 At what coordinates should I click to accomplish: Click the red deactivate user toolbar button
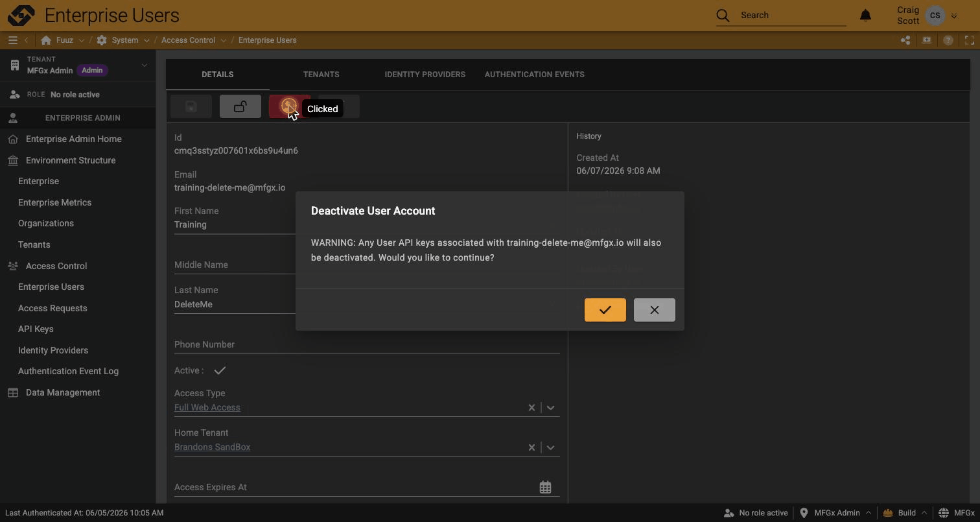[x=289, y=106]
